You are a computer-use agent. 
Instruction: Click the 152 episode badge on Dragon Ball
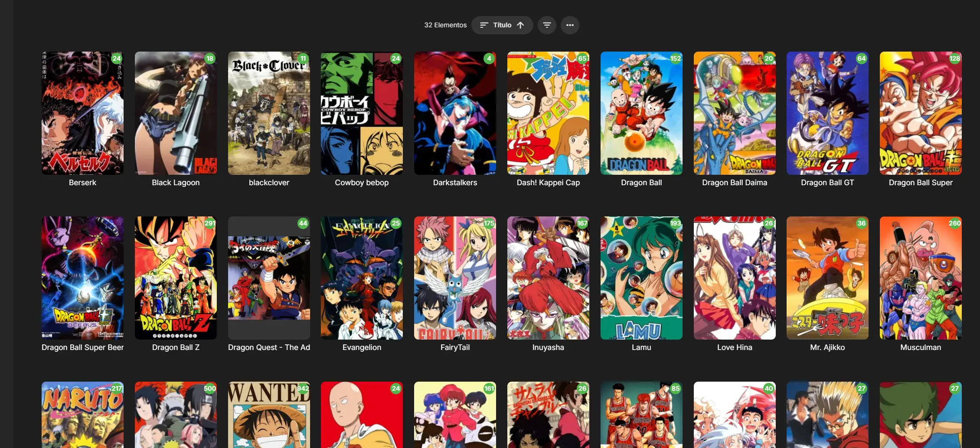[675, 59]
